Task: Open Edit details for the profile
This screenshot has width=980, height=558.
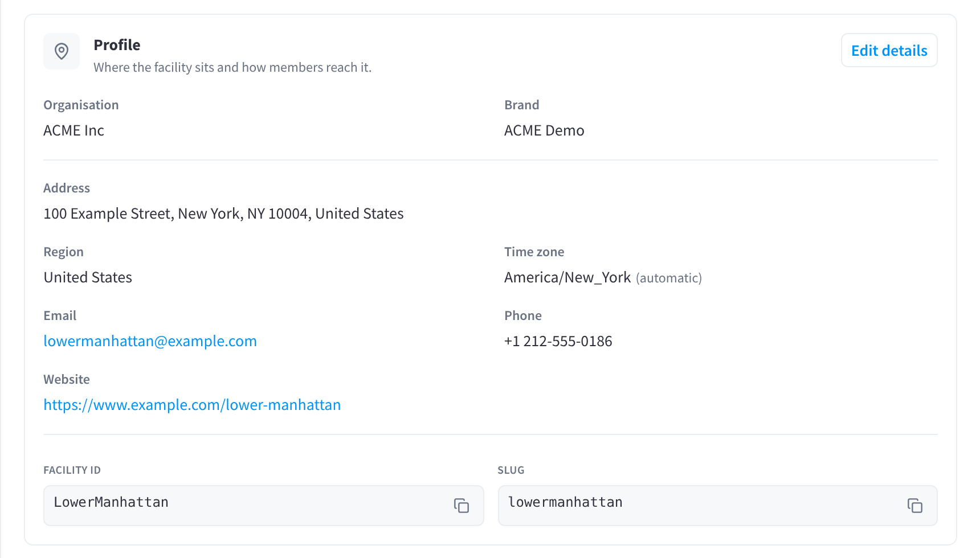Action: [x=889, y=50]
